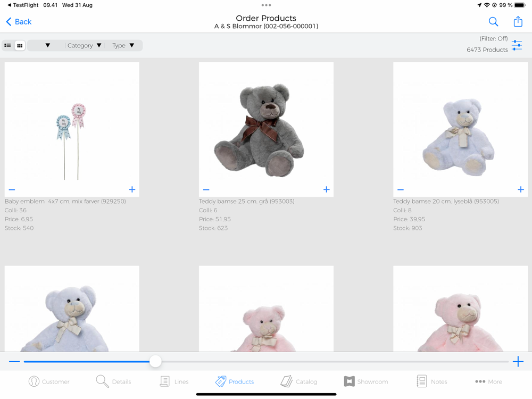Go Back to previous screen
The width and height of the screenshot is (532, 399).
click(x=19, y=22)
